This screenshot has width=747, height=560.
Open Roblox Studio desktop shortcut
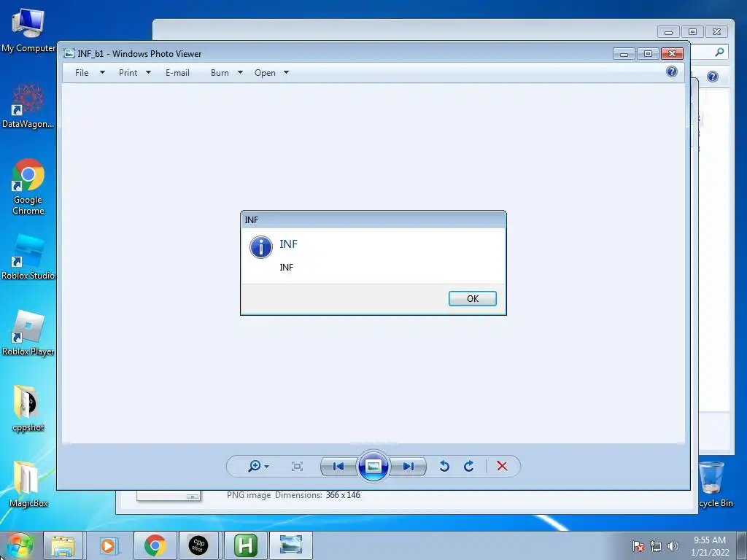pyautogui.click(x=28, y=257)
